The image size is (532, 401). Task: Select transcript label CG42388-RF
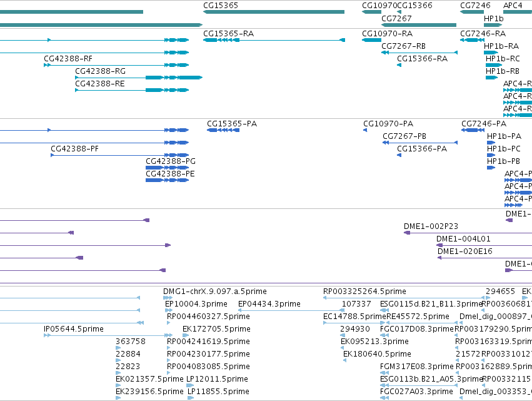tap(68, 59)
